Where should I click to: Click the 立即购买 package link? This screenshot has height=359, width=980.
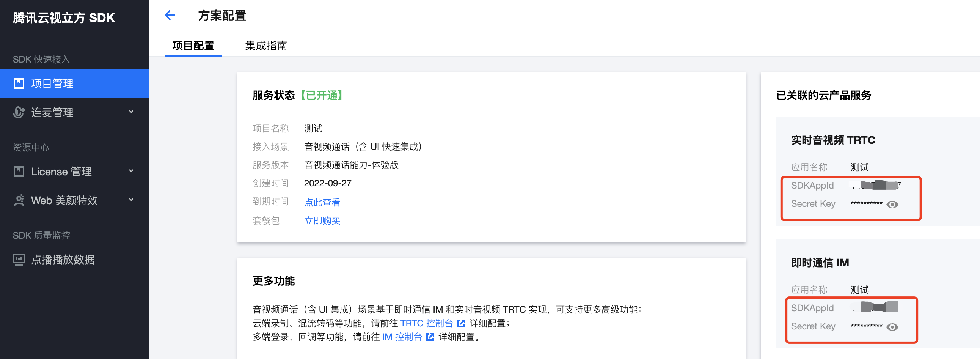click(x=322, y=220)
